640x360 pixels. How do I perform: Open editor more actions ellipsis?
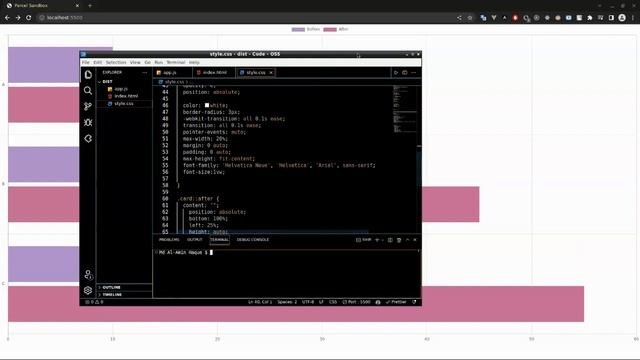pyautogui.click(x=413, y=73)
